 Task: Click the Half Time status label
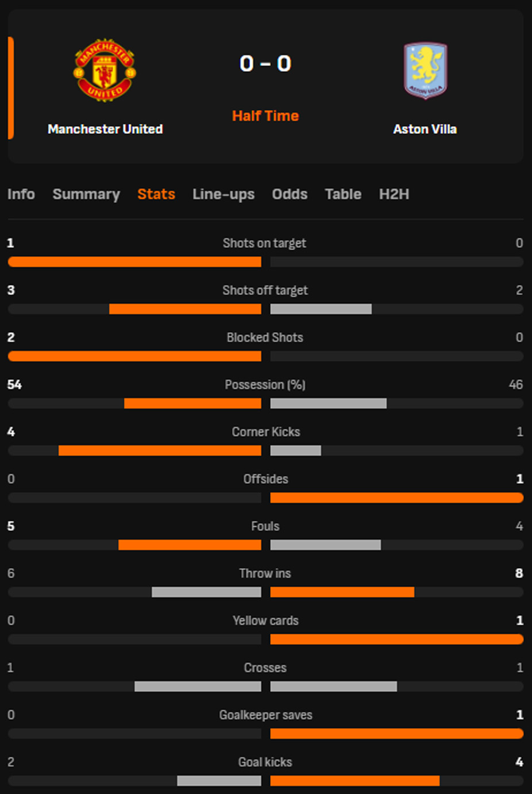pyautogui.click(x=265, y=116)
